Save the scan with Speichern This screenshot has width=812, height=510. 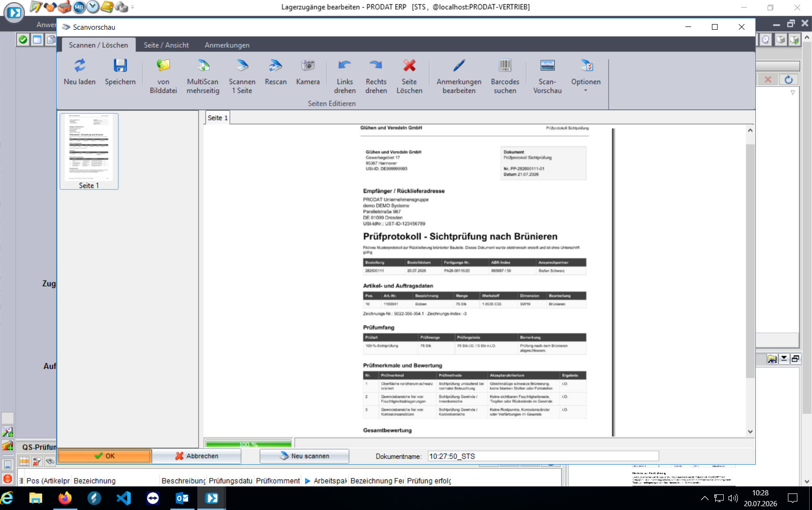[x=120, y=72]
